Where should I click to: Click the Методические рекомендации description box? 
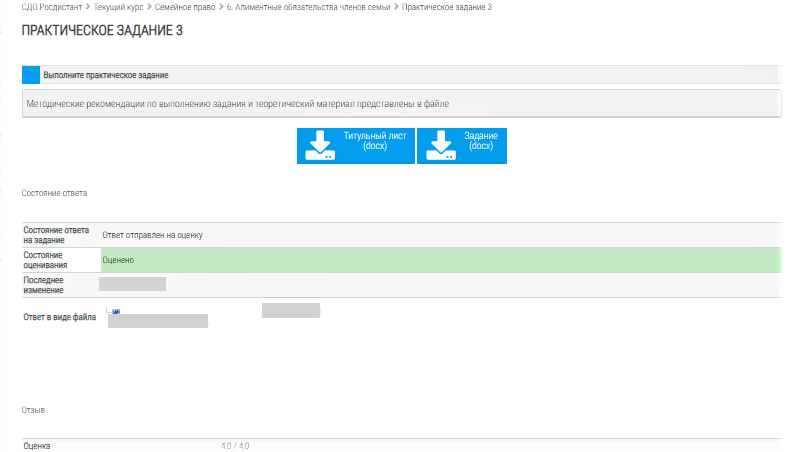pyautogui.click(x=400, y=103)
